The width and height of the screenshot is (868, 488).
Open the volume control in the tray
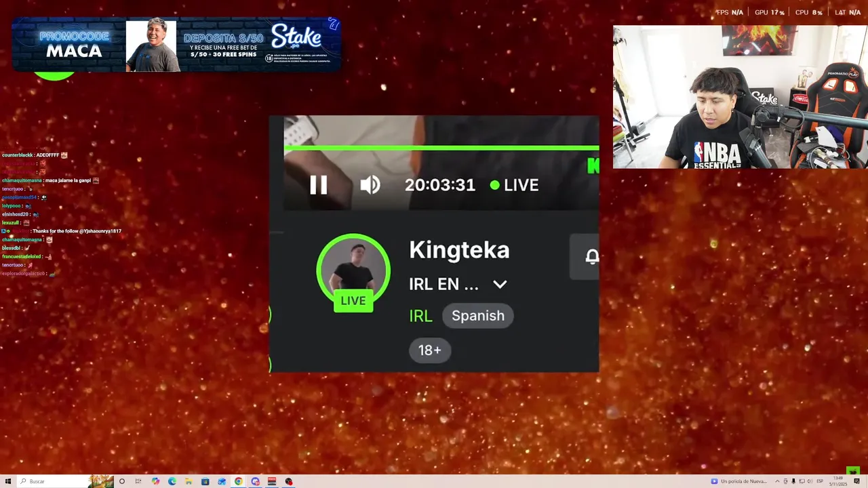point(810,481)
